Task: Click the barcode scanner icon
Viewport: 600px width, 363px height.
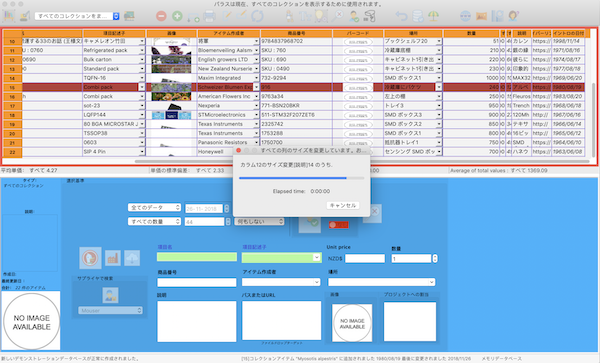Action: click(x=370, y=16)
